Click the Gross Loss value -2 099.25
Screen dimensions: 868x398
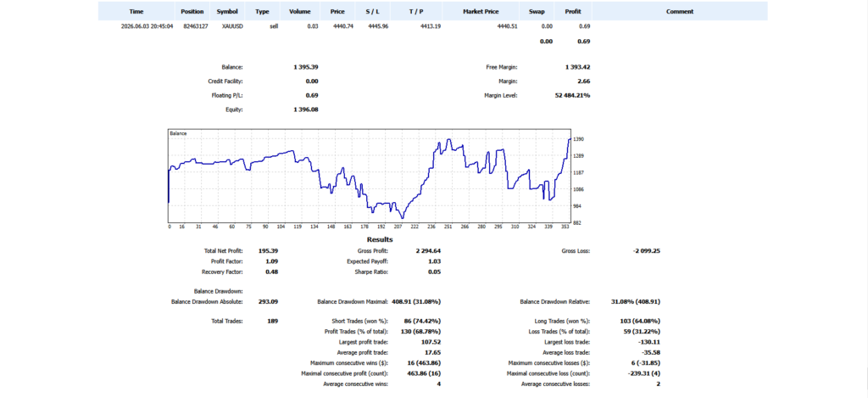pos(645,250)
